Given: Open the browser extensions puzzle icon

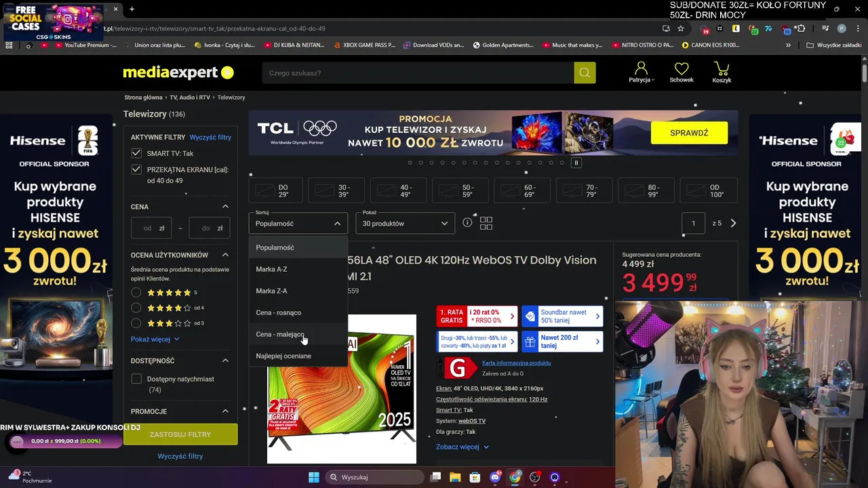Looking at the screenshot, I should point(801,28).
